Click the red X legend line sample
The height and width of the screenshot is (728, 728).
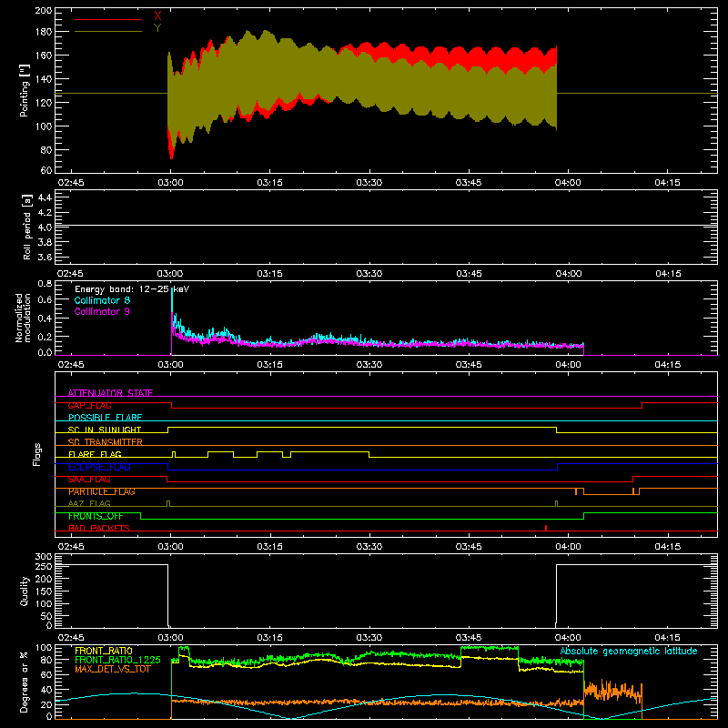coord(108,19)
